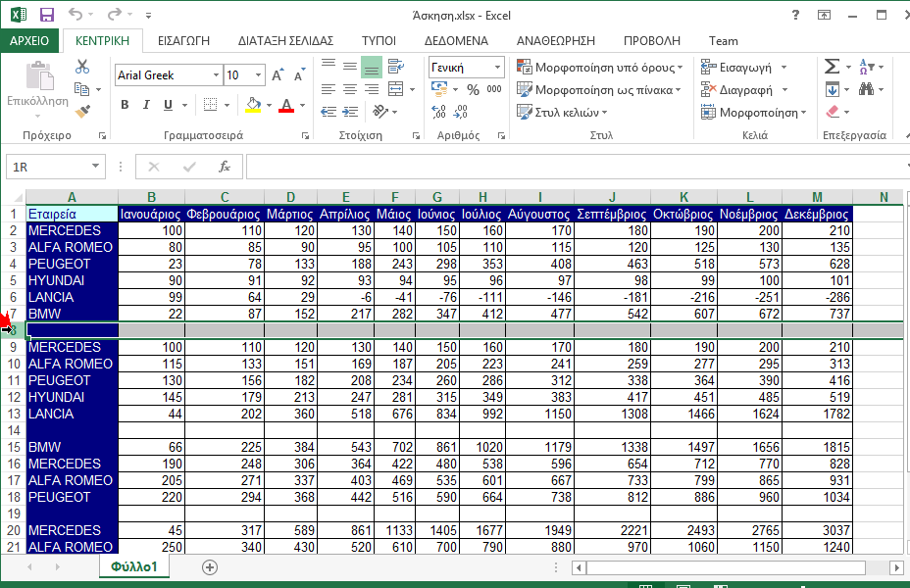
Task: Open Μορφοποίηση υπό όρους menu
Action: (x=599, y=68)
